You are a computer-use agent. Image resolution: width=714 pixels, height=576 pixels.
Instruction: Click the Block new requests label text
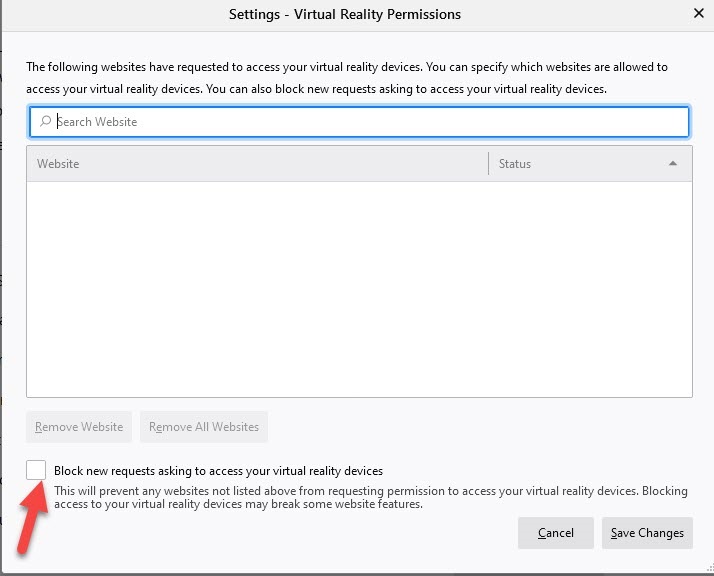click(x=218, y=471)
